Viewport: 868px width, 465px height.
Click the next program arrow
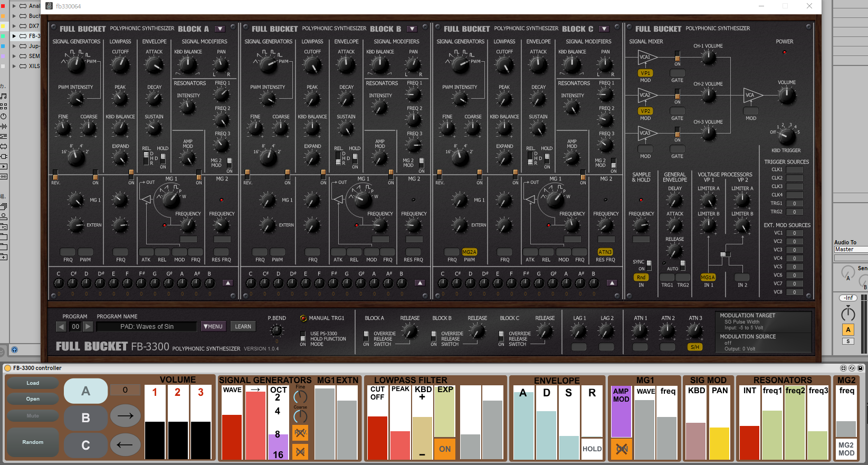pyautogui.click(x=88, y=327)
